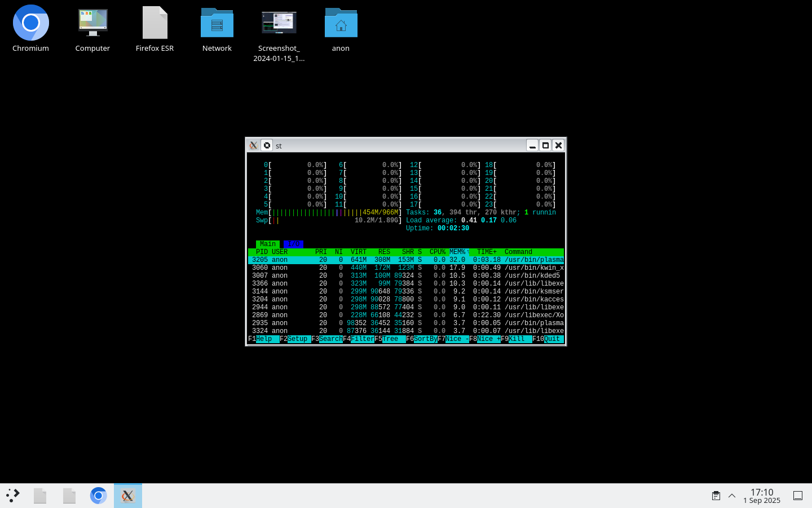Click the show desktop tray button
Screen dimensions: 812x508
coord(798,496)
